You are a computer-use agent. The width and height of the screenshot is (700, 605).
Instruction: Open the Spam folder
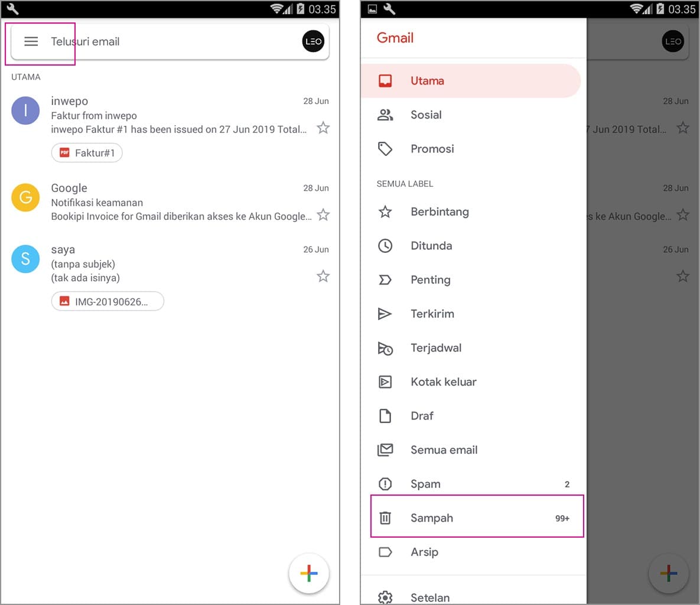point(425,484)
